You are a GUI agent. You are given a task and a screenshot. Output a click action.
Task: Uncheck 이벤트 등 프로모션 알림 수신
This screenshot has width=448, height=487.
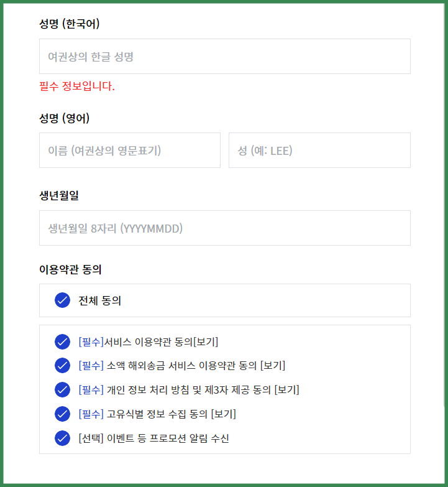click(x=62, y=438)
